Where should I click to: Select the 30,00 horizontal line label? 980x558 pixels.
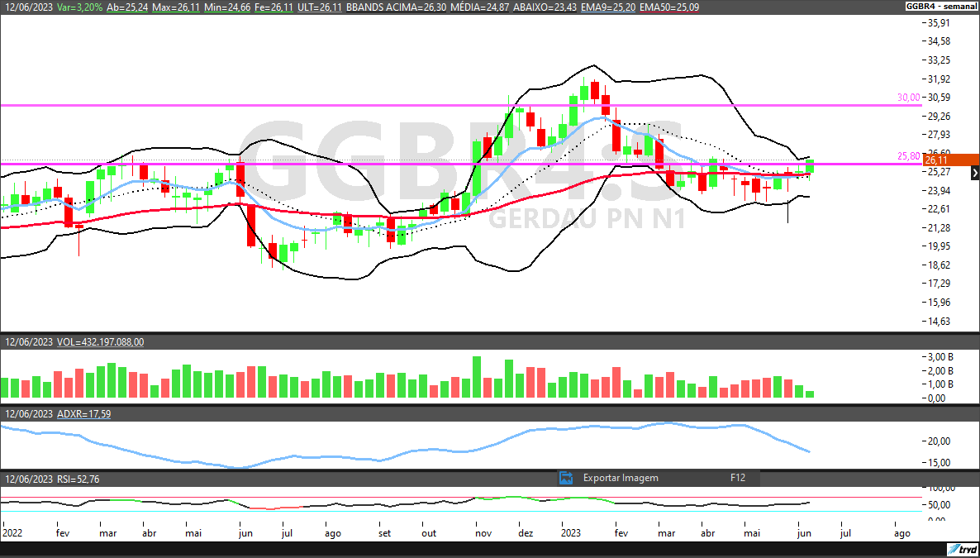(x=908, y=98)
